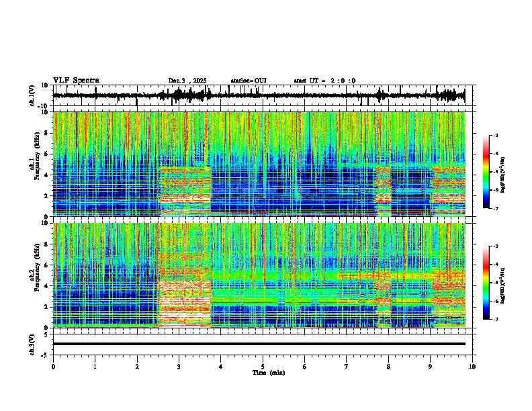This screenshot has height=411, width=532.
Task: Click time axis tick label "10"
Action: (x=472, y=367)
